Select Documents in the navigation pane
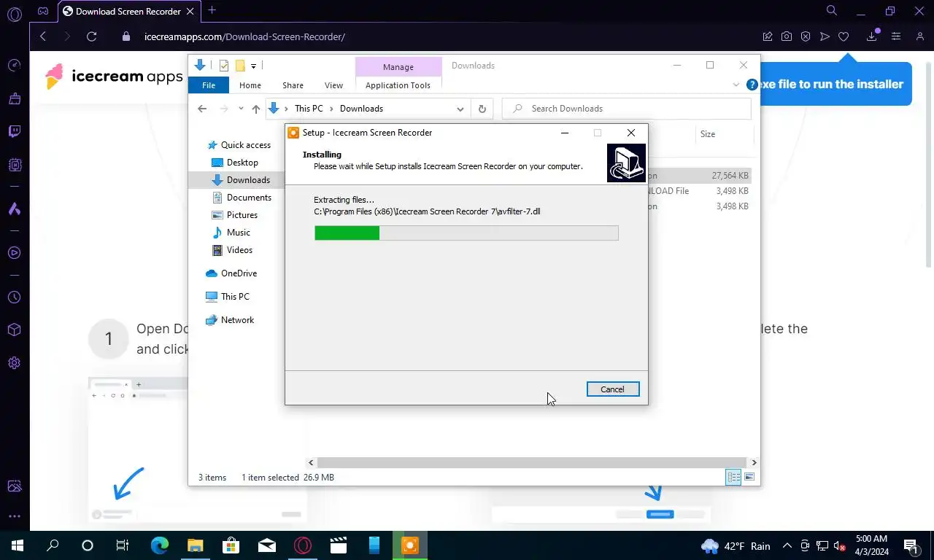Image resolution: width=934 pixels, height=560 pixels. coord(242,198)
